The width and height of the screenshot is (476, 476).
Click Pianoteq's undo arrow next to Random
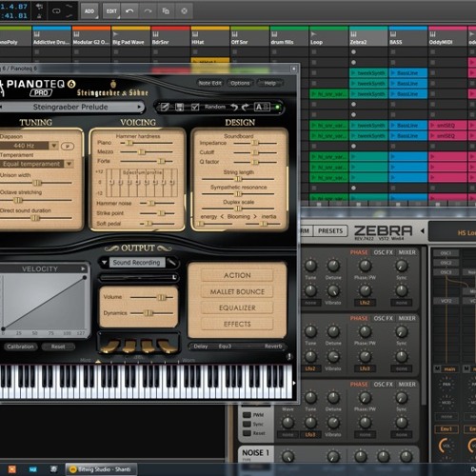click(x=234, y=107)
